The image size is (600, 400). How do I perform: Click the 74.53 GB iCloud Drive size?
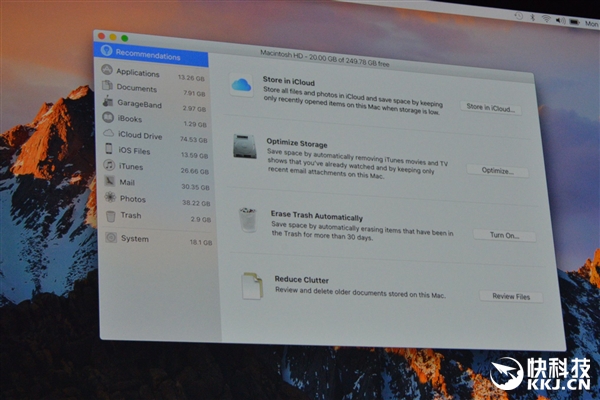[x=194, y=140]
